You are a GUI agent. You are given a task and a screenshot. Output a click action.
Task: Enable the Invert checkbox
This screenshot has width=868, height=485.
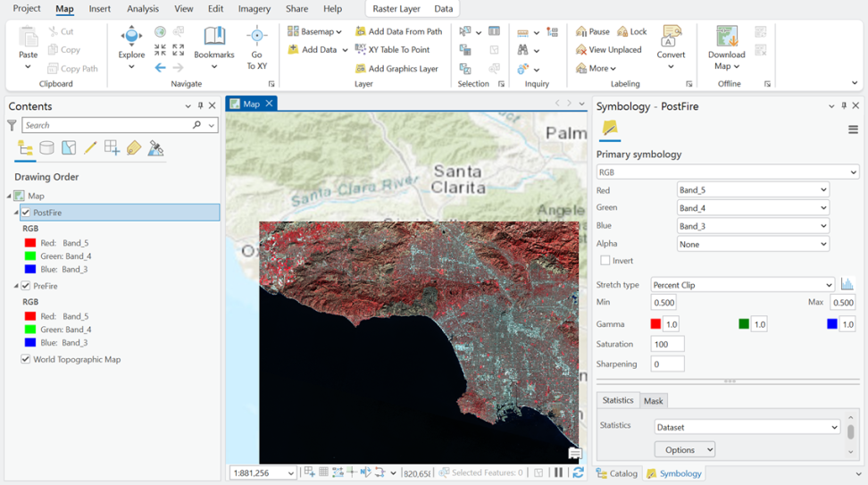click(x=605, y=260)
